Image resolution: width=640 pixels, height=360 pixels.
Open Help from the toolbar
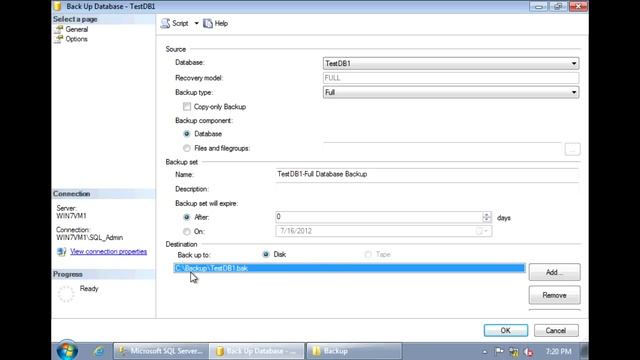tap(216, 23)
